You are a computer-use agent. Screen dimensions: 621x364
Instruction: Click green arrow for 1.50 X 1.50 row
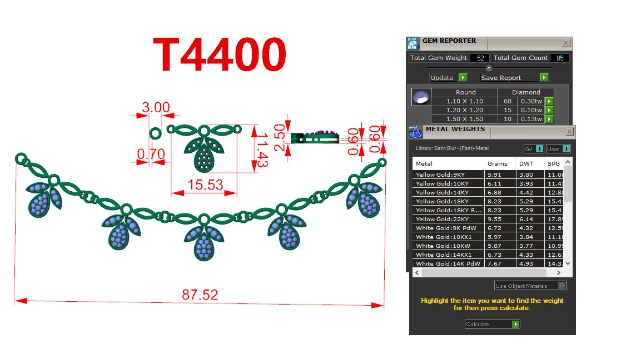click(549, 119)
